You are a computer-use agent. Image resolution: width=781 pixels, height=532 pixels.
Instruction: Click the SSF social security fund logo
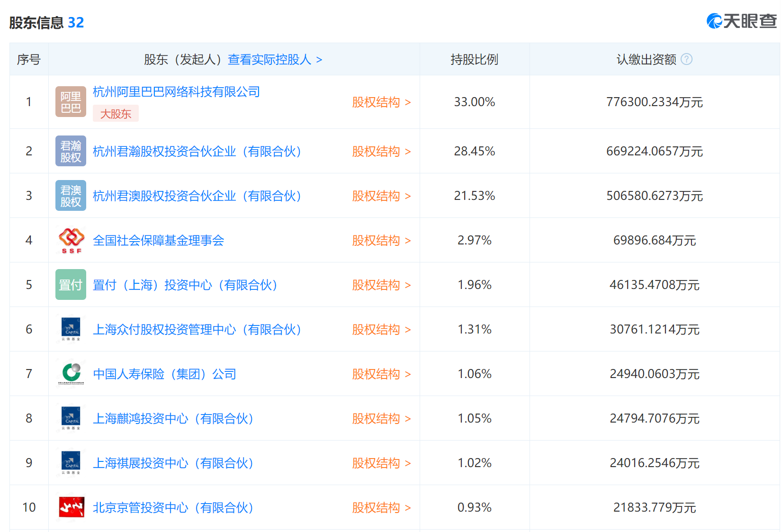pyautogui.click(x=71, y=240)
